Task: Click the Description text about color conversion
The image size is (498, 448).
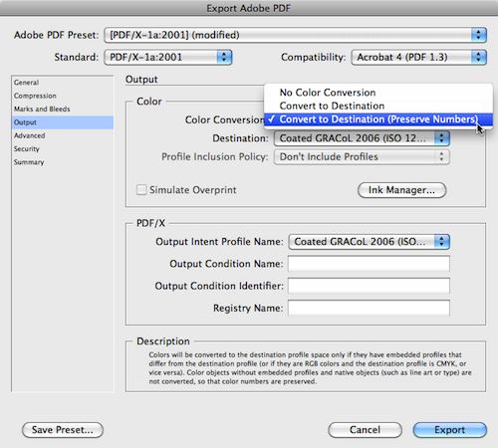Action: coord(310,368)
